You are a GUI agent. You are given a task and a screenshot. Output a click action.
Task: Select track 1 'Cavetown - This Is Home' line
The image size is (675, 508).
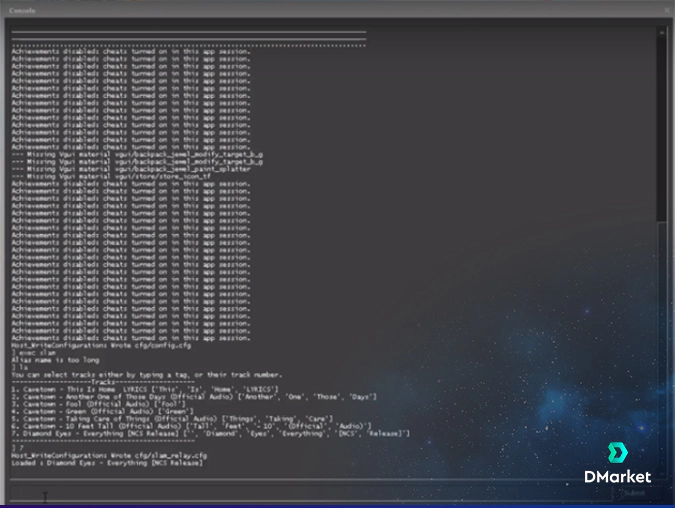(145, 389)
